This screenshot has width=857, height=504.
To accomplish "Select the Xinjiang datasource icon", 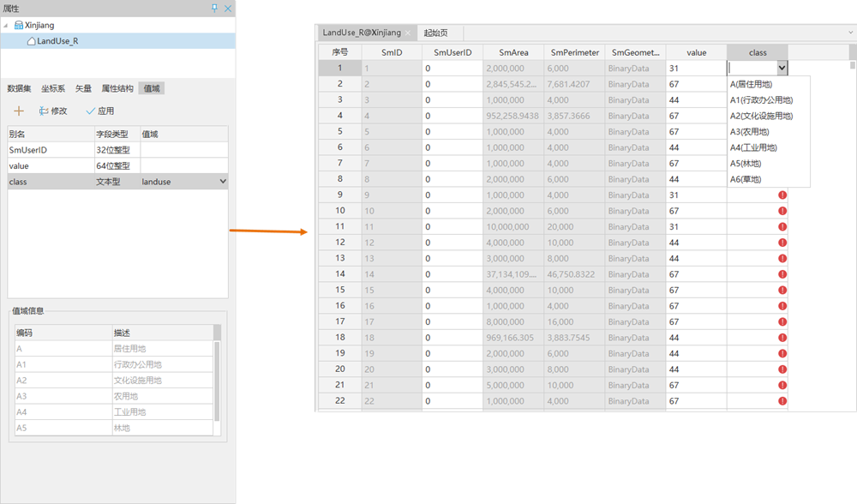I will click(x=19, y=26).
